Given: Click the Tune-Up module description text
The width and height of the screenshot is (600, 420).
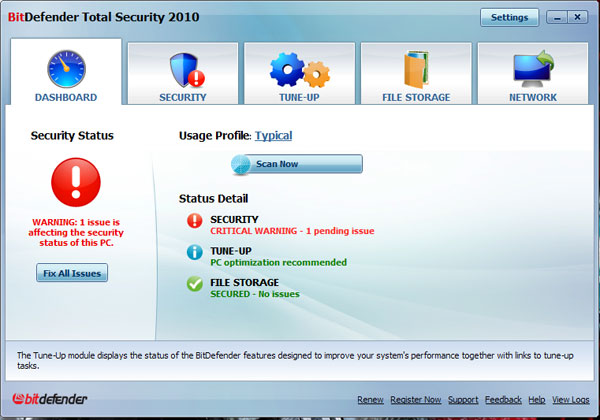Looking at the screenshot, I should point(295,360).
